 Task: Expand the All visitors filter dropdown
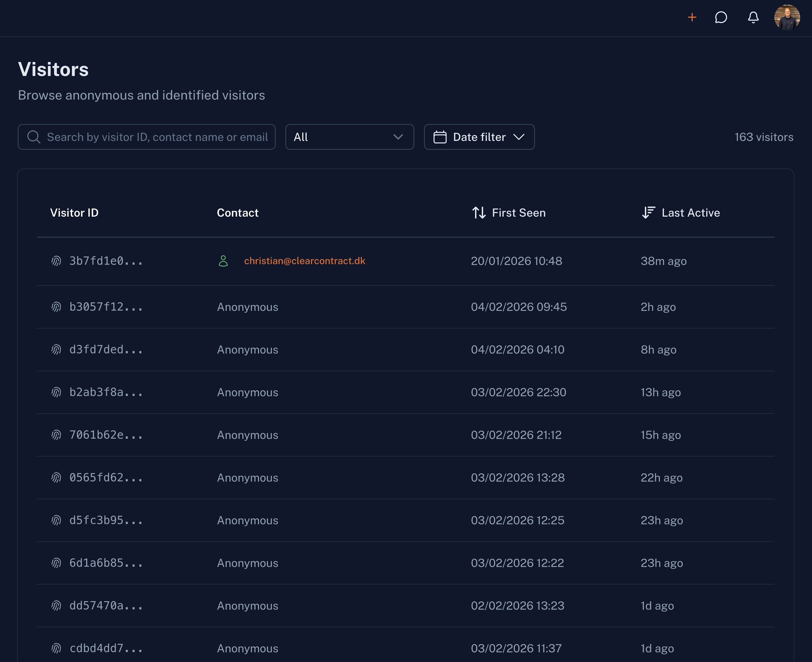tap(349, 137)
